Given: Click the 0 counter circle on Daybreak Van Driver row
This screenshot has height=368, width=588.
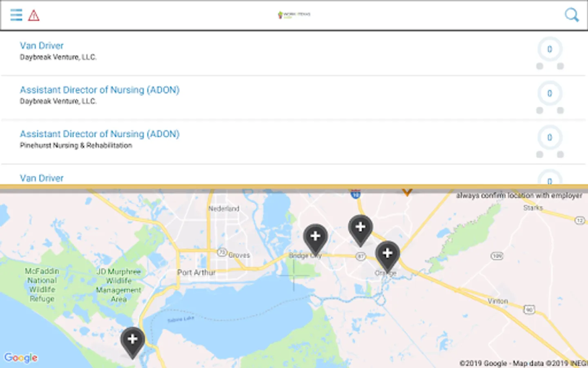Looking at the screenshot, I should (550, 49).
